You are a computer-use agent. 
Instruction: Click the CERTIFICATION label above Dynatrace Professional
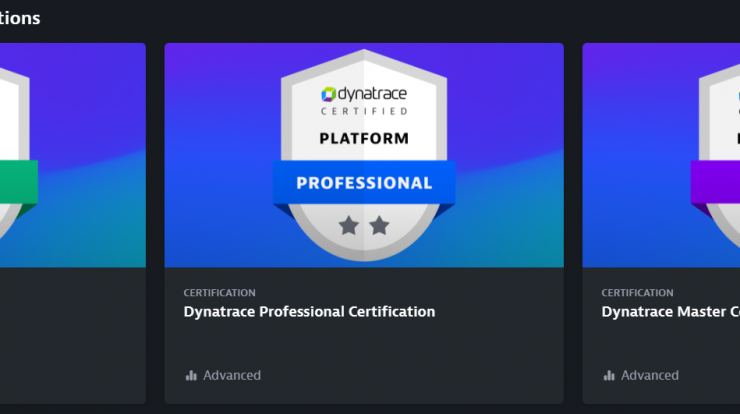click(219, 293)
